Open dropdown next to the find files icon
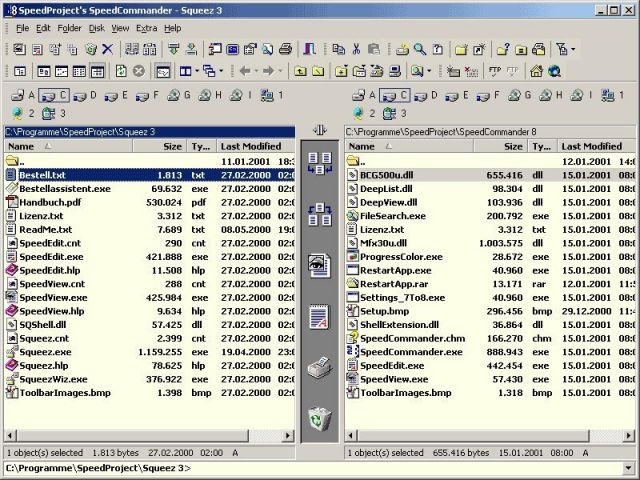This screenshot has width=640, height=480. point(429,71)
